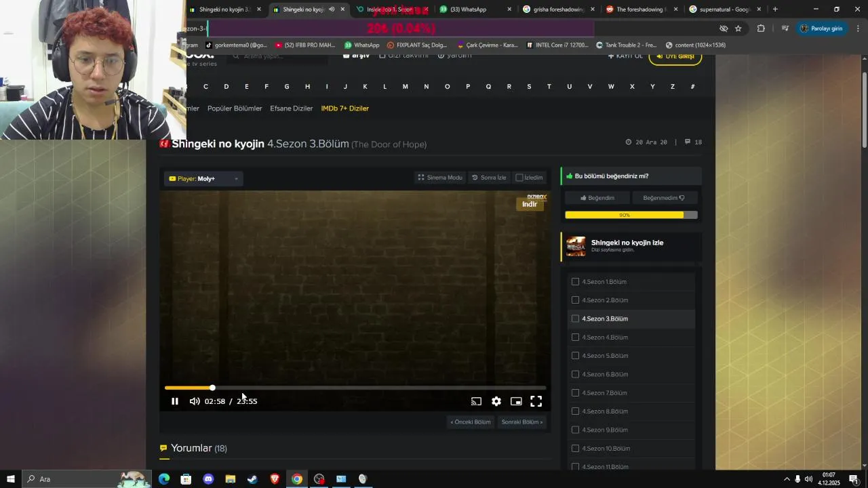The width and height of the screenshot is (868, 488).
Task: Open File Explorer from the taskbar
Action: click(230, 479)
